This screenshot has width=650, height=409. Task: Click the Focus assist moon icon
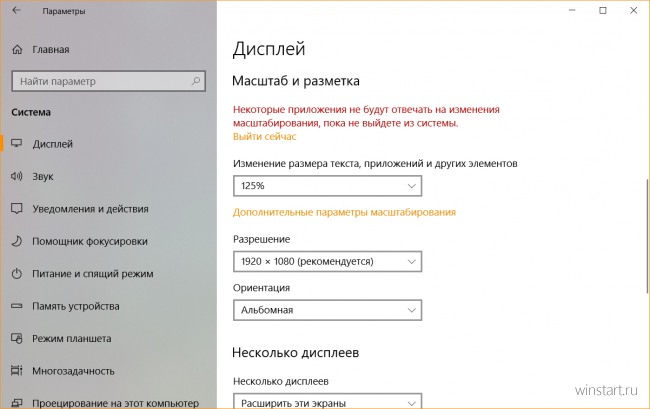pyautogui.click(x=17, y=241)
